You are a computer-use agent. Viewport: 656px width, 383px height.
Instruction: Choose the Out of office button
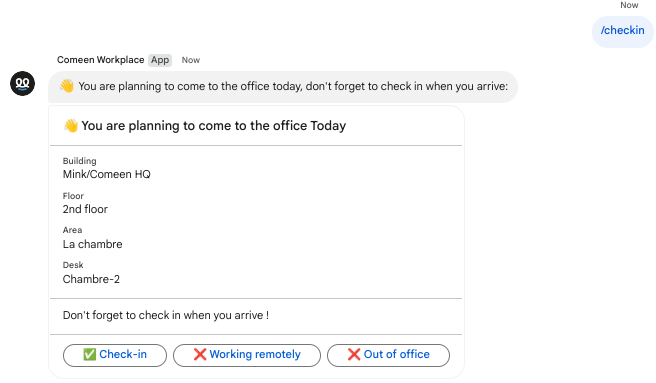click(388, 355)
